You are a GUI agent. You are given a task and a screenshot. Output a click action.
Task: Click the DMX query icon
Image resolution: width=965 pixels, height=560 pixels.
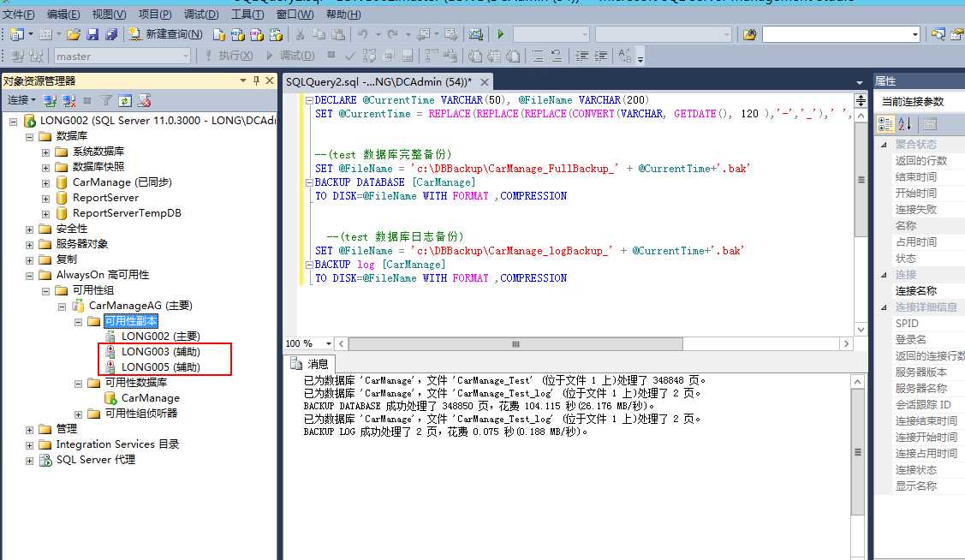tap(257, 34)
